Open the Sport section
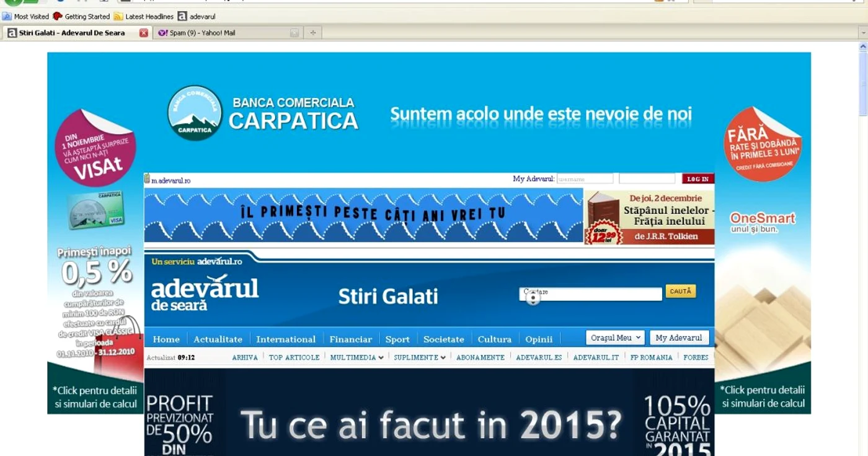 pos(397,339)
